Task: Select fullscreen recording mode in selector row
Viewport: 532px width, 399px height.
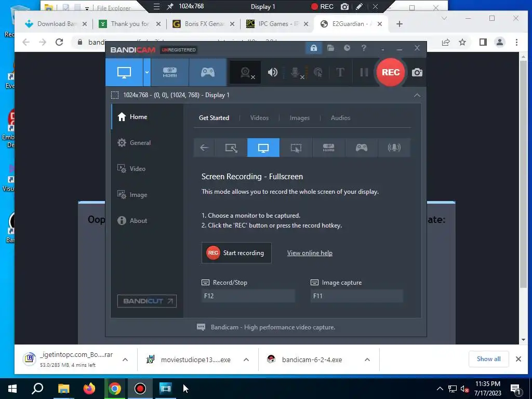Action: point(263,148)
